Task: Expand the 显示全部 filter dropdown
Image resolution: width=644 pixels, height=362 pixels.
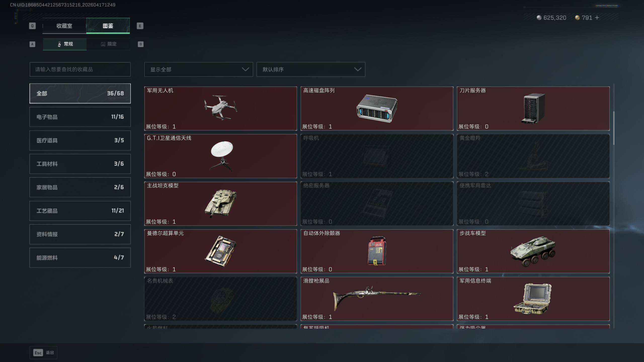Action: [x=198, y=69]
